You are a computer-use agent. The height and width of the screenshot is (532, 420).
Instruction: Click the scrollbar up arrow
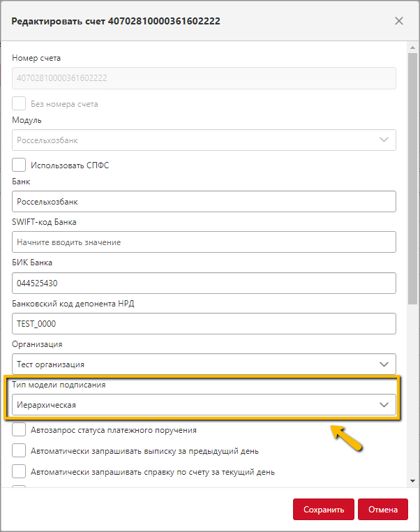point(412,47)
